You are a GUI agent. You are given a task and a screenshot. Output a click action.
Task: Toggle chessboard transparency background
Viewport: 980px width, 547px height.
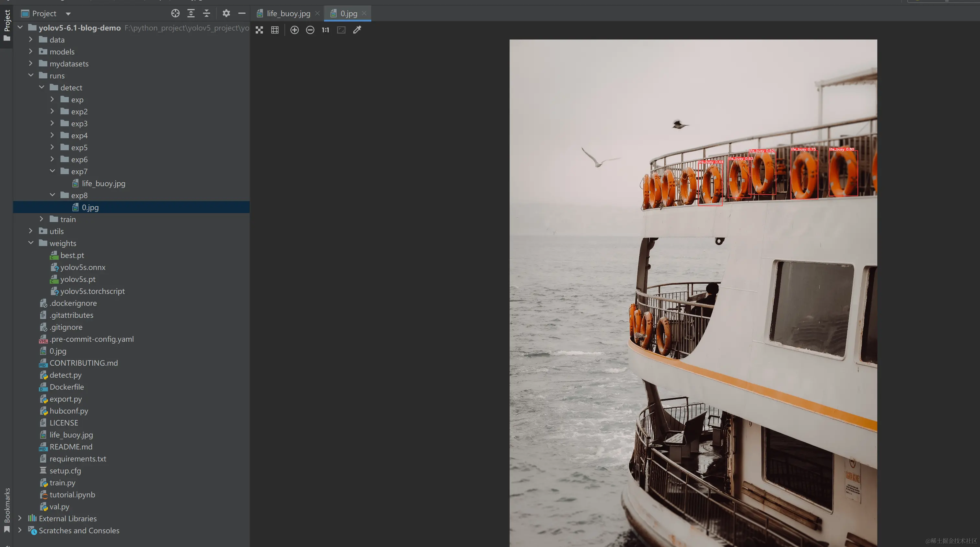point(260,30)
